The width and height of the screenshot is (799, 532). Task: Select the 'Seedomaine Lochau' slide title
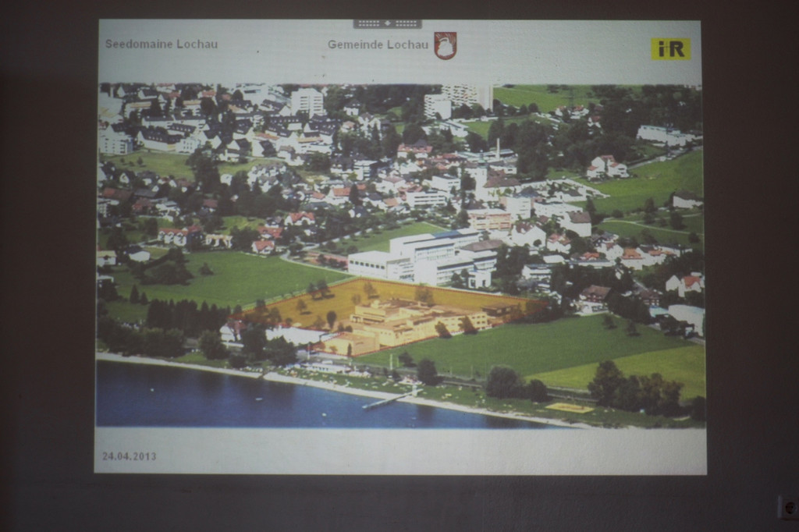pos(162,44)
